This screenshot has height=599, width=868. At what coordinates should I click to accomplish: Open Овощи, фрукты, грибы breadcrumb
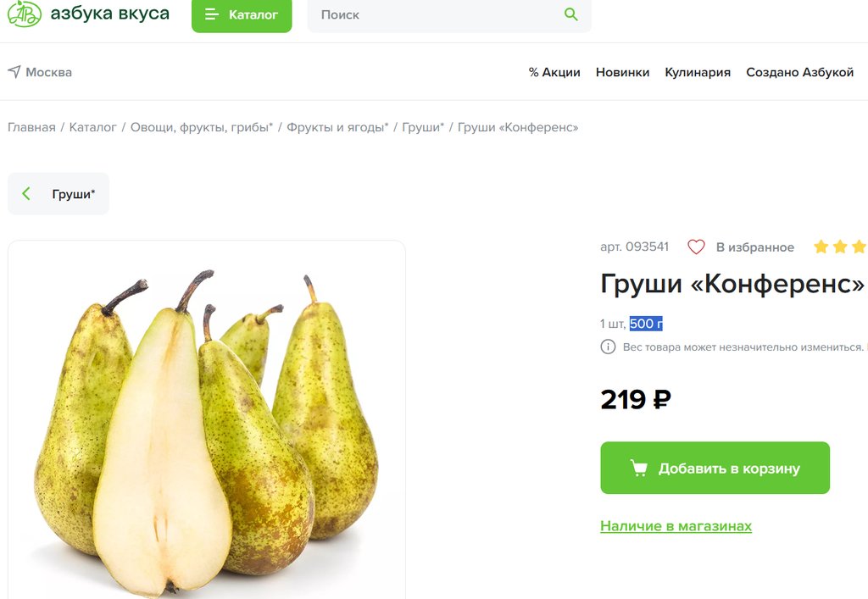[202, 127]
